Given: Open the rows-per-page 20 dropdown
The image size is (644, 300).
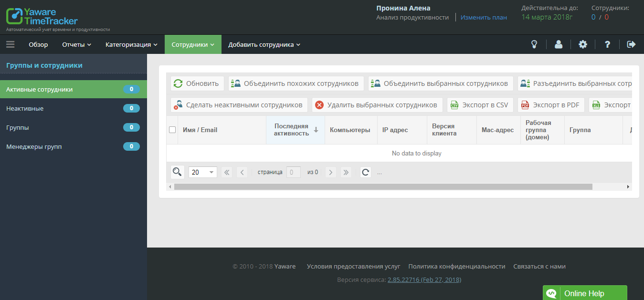Looking at the screenshot, I should pyautogui.click(x=203, y=172).
